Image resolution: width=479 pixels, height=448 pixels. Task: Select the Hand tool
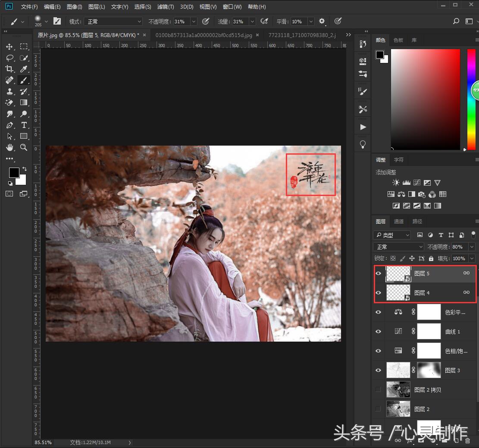[x=9, y=147]
